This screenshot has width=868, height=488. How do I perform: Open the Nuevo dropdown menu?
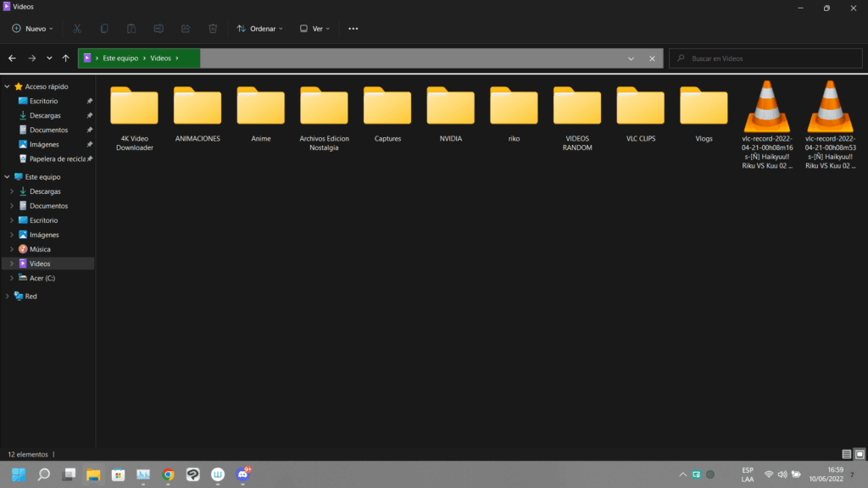point(33,28)
